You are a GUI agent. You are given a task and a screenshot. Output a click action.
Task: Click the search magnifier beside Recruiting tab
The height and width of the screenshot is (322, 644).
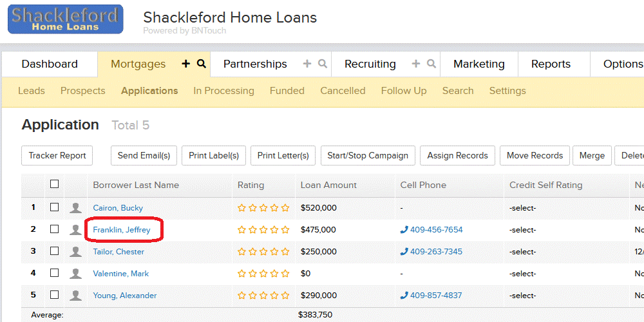[x=431, y=64]
